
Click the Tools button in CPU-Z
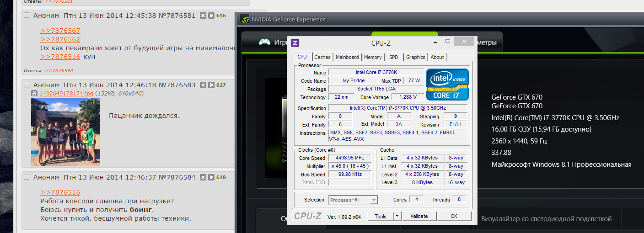381,216
